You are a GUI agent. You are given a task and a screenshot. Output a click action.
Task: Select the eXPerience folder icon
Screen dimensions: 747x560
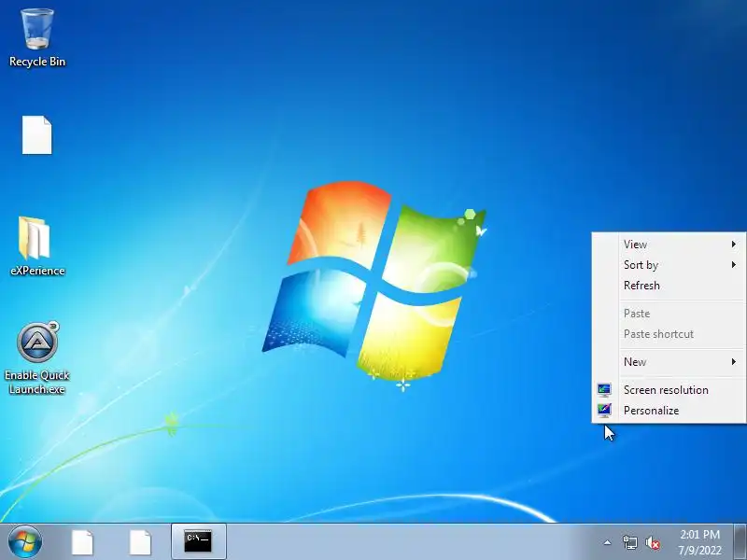[x=37, y=246]
